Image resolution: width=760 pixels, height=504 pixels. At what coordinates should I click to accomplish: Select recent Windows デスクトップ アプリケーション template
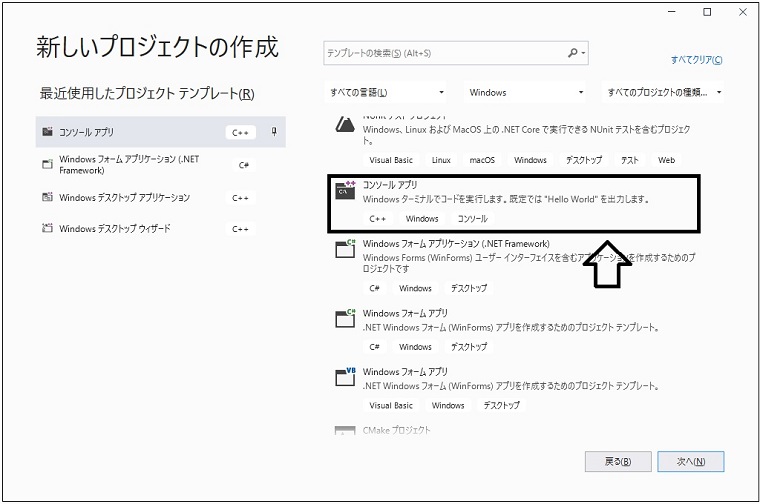click(124, 198)
